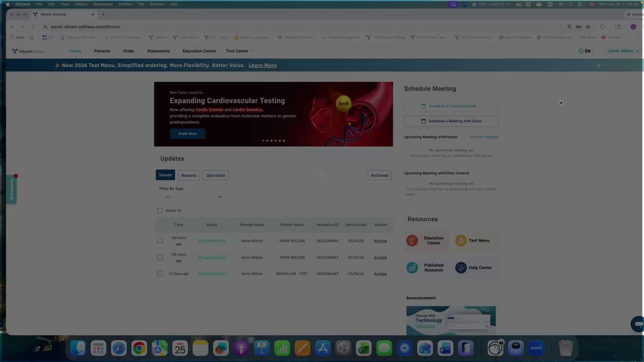Open Google Chrome from the dock
The width and height of the screenshot is (644, 362).
[x=139, y=348]
